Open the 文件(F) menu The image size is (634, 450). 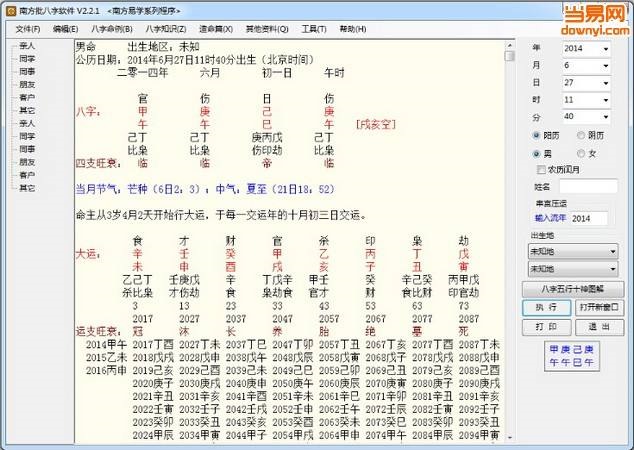[x=28, y=29]
